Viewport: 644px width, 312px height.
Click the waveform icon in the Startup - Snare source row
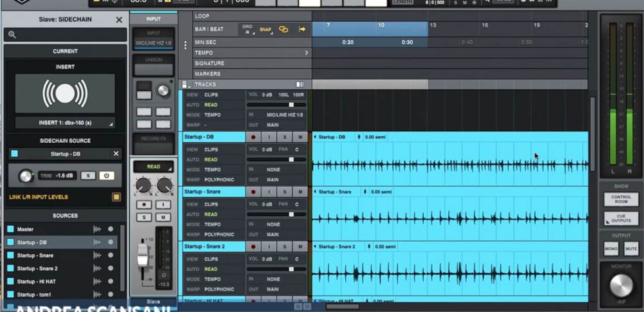click(x=97, y=255)
